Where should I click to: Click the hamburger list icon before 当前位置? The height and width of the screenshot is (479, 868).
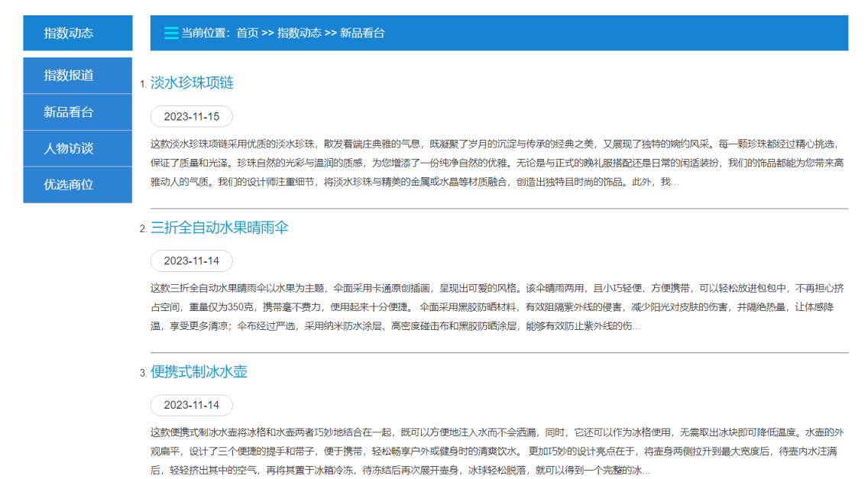(171, 33)
